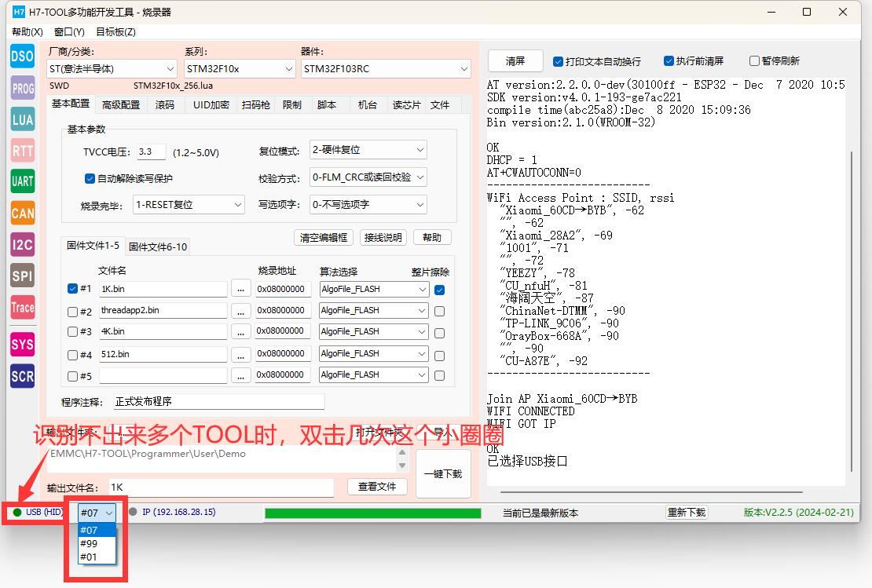Open the I2C tool
This screenshot has width=872, height=588.
(22, 244)
